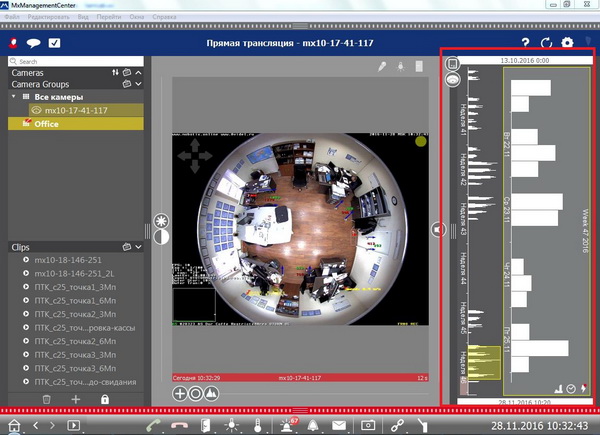Click the home icon in bottom bar

14,425
